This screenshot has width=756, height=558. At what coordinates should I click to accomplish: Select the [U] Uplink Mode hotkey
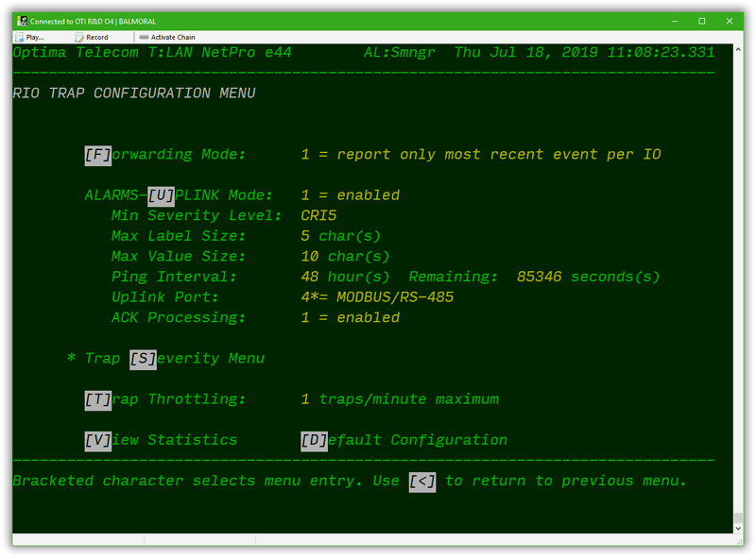click(x=161, y=196)
